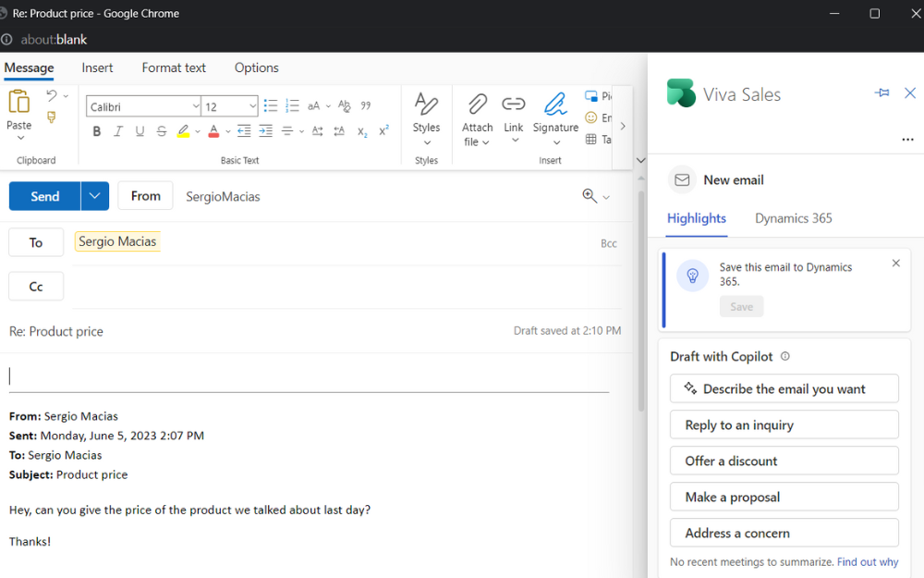This screenshot has width=924, height=578.
Task: Open the Send options dropdown arrow
Action: (x=94, y=196)
